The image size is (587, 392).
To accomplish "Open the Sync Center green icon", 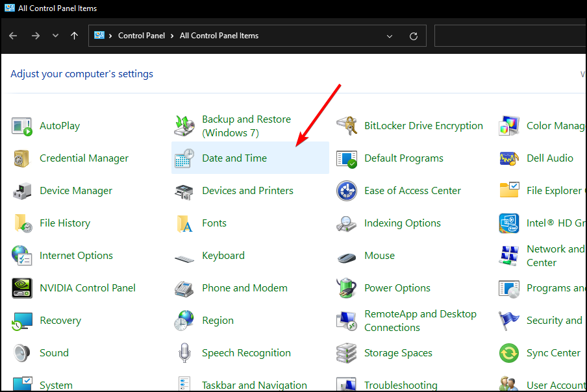I will [x=509, y=353].
